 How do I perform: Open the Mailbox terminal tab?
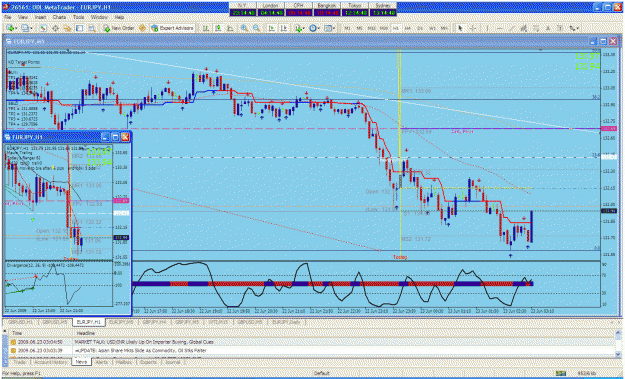pyautogui.click(x=125, y=362)
